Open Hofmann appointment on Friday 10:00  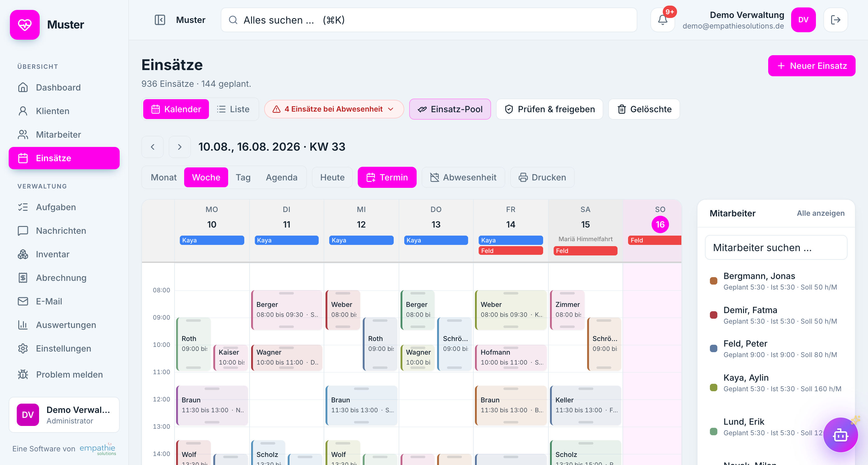pos(510,357)
